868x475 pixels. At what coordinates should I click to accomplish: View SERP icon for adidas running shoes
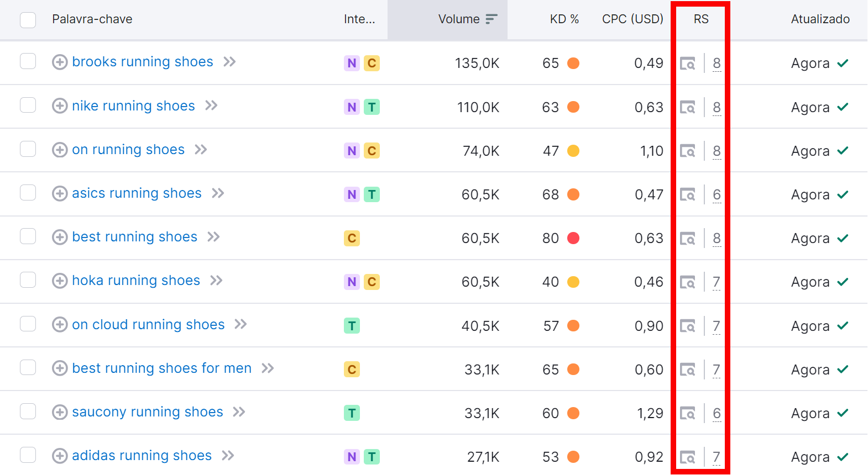(687, 457)
